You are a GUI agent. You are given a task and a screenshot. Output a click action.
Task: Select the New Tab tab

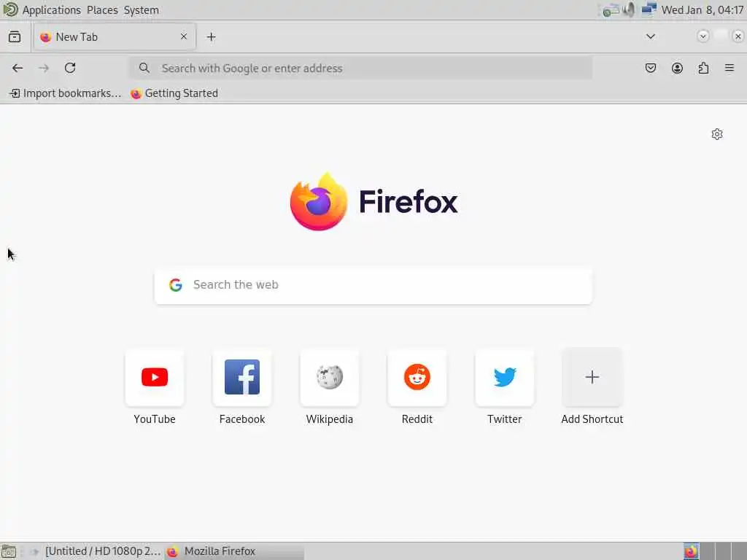click(115, 36)
